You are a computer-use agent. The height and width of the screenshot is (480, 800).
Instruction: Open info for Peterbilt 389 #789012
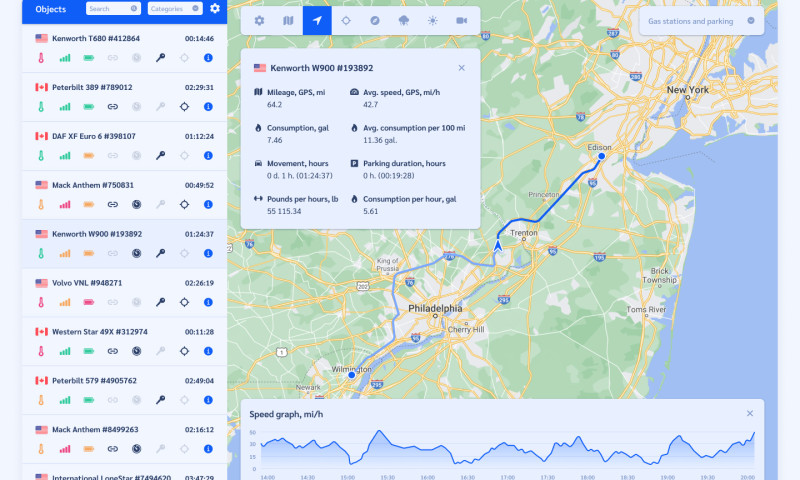[x=208, y=107]
